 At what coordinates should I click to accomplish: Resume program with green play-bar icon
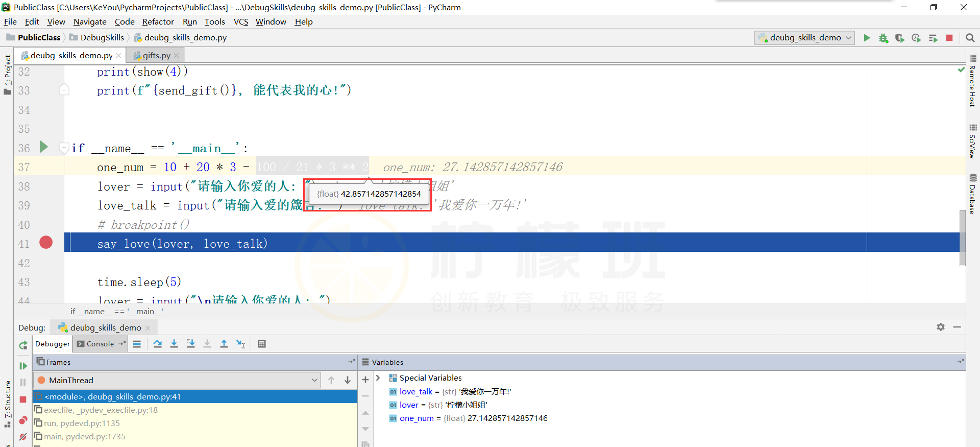(x=23, y=366)
